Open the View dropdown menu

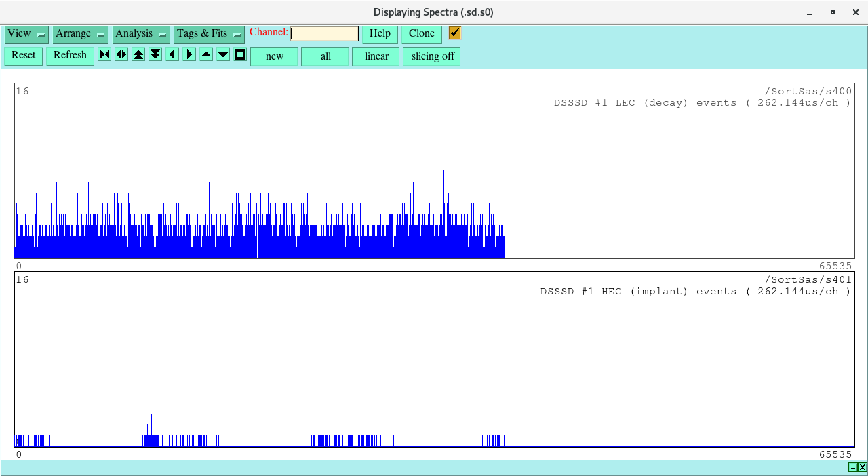[x=26, y=34]
